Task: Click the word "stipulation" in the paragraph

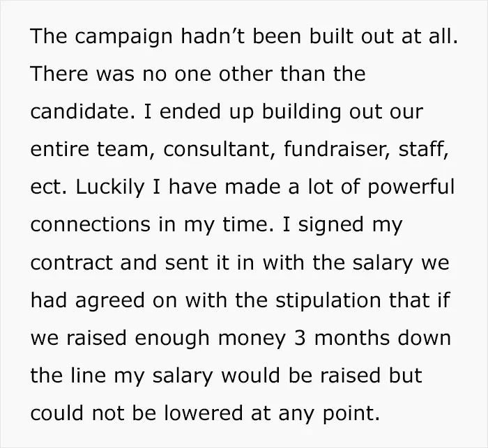Action: point(328,300)
